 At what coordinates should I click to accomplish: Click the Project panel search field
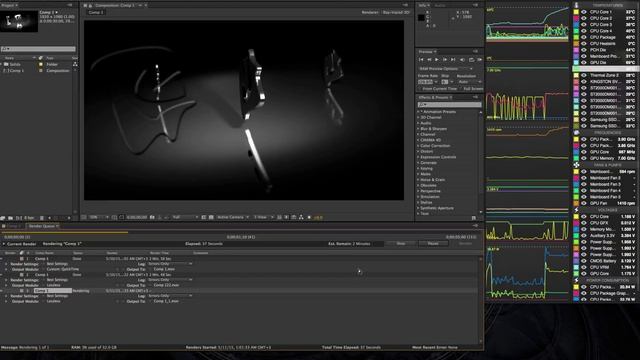coord(38,49)
